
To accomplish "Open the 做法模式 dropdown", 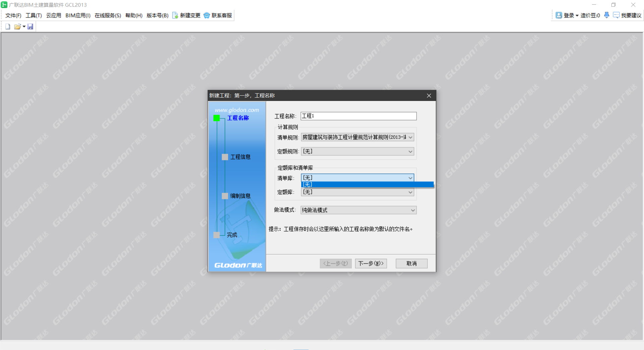I will click(x=359, y=210).
